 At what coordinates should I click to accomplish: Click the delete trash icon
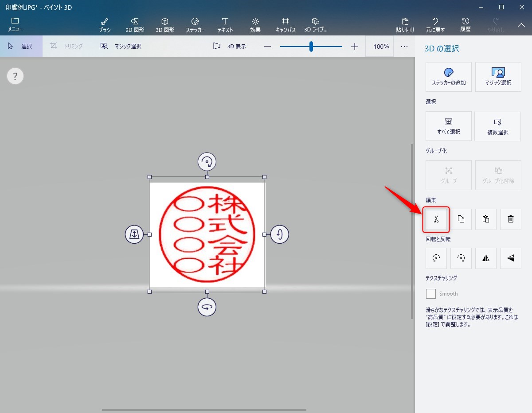(x=511, y=219)
